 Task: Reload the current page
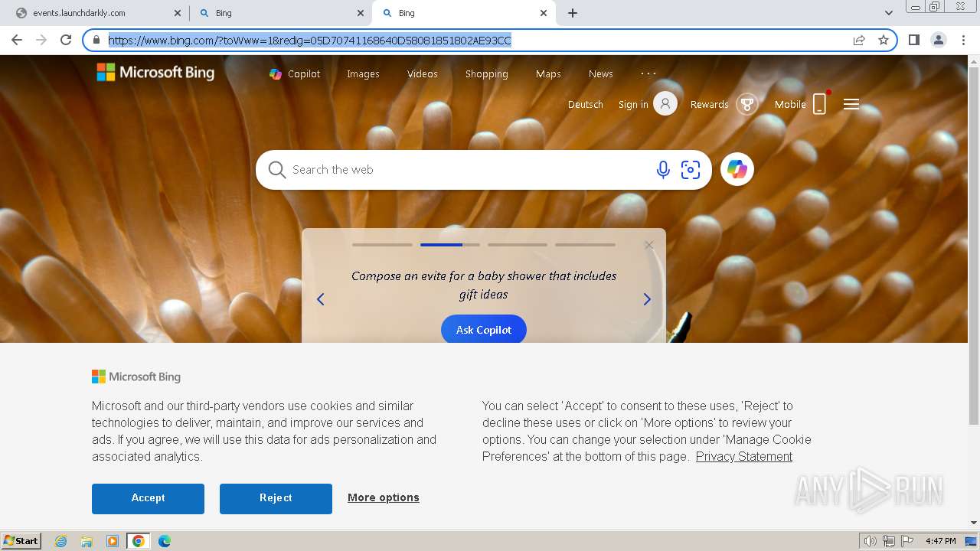[x=66, y=40]
